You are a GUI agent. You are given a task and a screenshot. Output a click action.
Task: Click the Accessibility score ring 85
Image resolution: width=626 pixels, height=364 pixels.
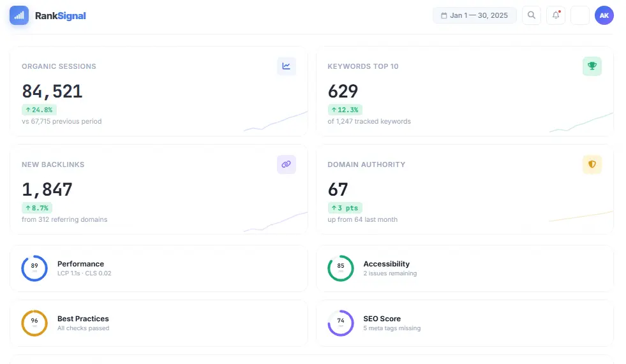pyautogui.click(x=341, y=268)
